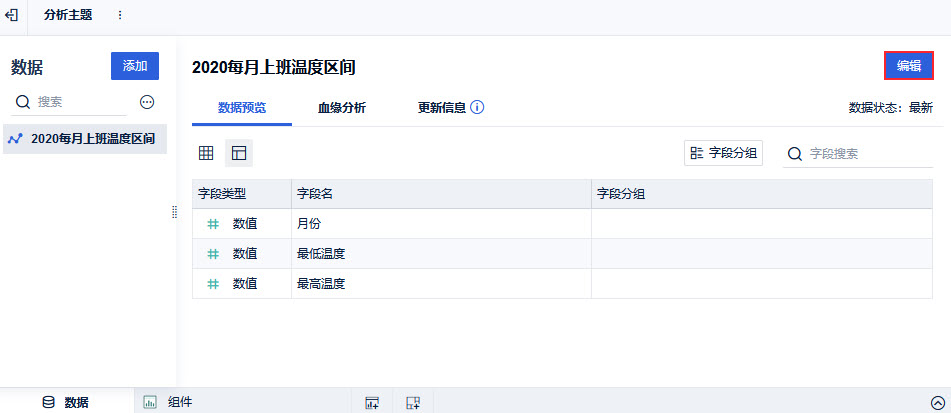Click the 字段搜索 input field
The image size is (951, 413).
858,154
